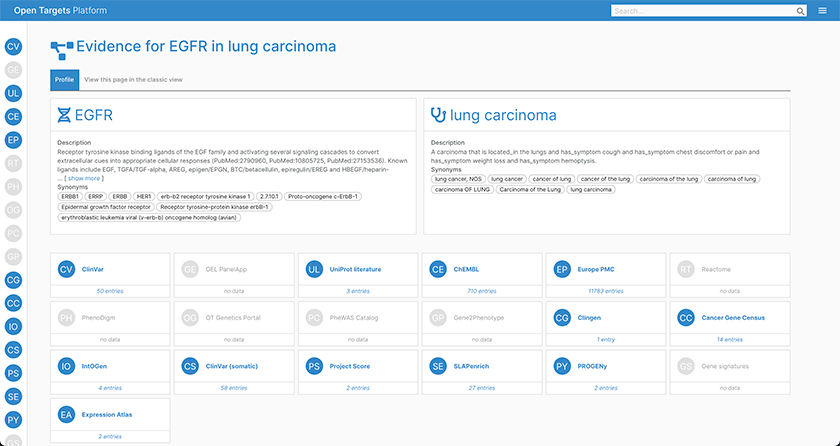Click the greyed PH icon in the sidebar

[13, 187]
